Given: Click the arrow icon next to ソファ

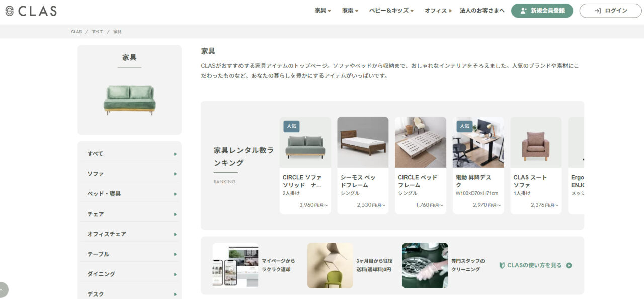Looking at the screenshot, I should (x=175, y=174).
